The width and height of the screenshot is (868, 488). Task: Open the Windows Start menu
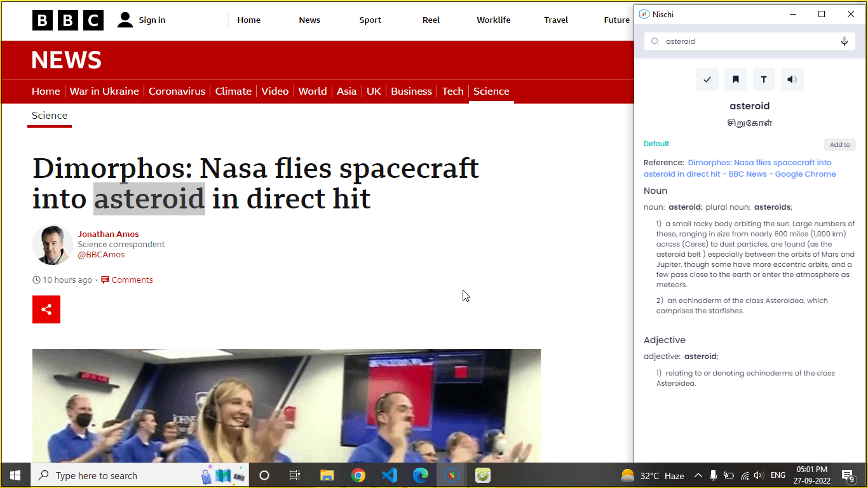pyautogui.click(x=15, y=475)
